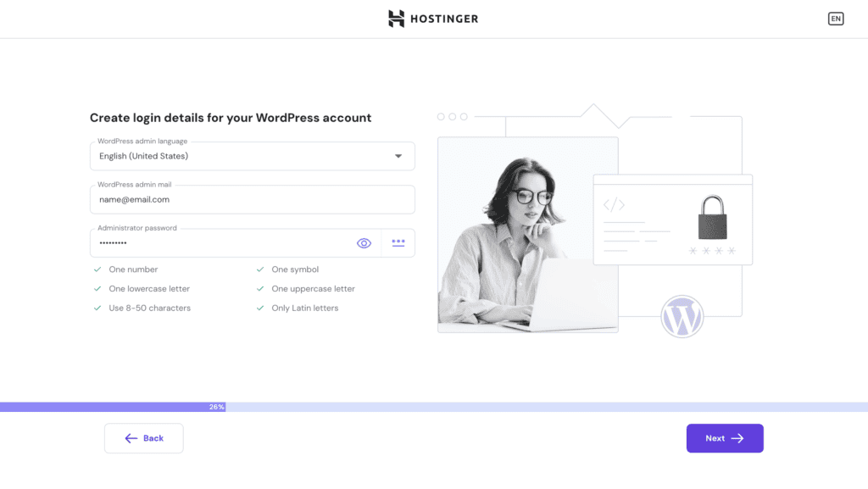
Task: Go to the next step with the Next button
Action: [x=725, y=438]
